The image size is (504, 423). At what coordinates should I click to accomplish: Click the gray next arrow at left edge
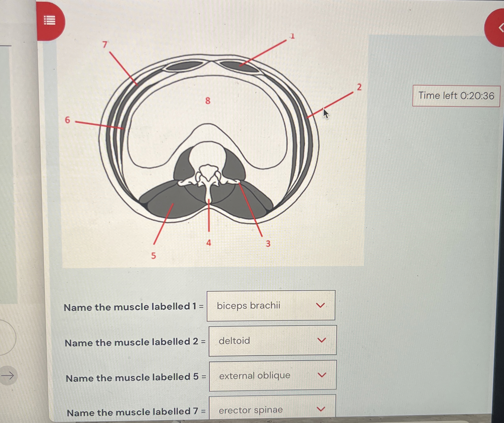pyautogui.click(x=8, y=376)
